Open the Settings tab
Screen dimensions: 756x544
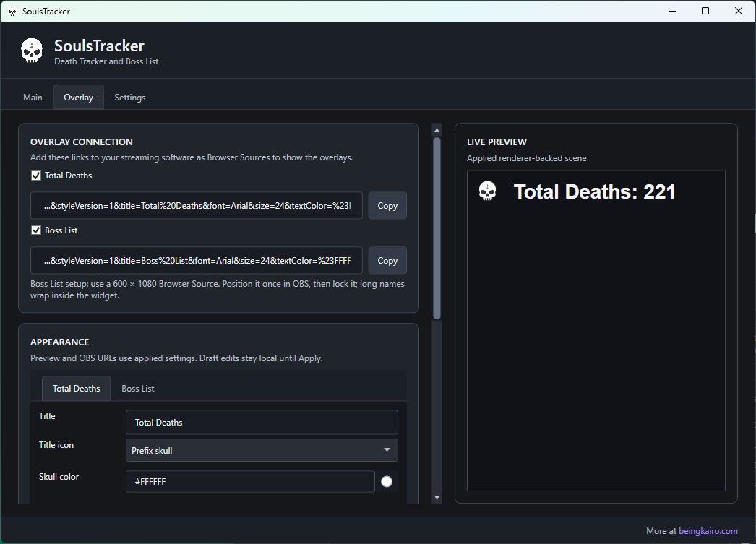[129, 98]
